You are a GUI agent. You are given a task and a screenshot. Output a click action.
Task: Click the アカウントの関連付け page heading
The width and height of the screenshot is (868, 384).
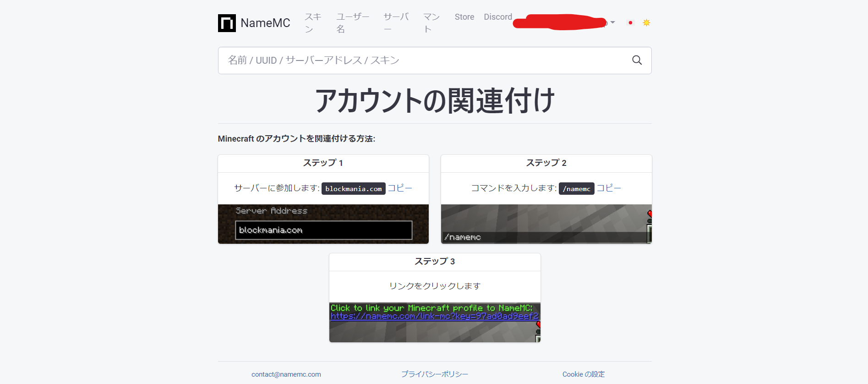435,100
